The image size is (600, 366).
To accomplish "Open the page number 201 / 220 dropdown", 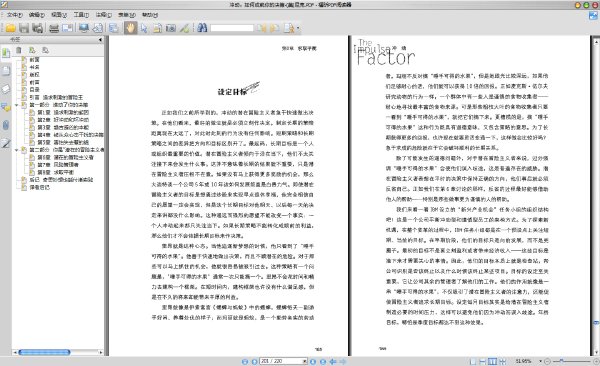I will click(x=305, y=361).
